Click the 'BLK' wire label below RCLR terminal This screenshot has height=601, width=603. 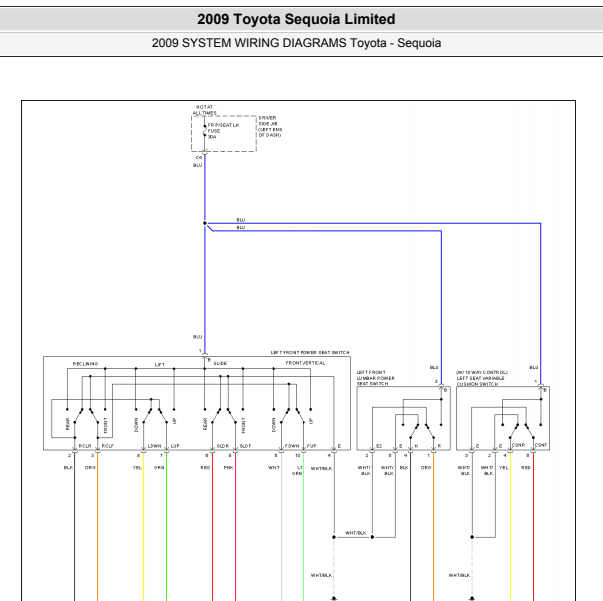(68, 468)
